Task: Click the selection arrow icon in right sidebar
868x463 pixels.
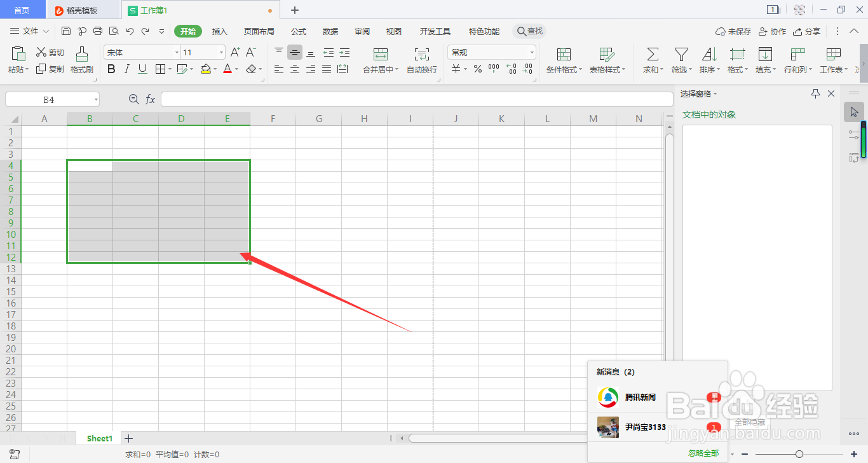Action: coord(854,112)
